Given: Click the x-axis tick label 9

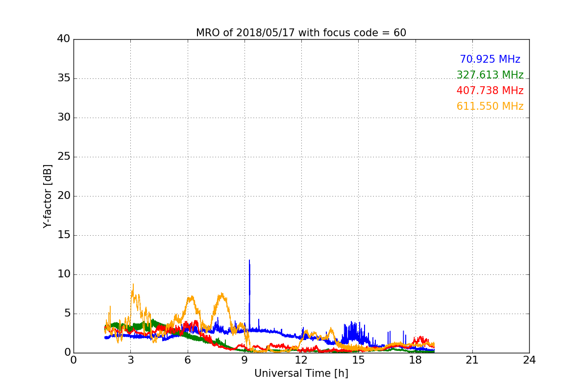Looking at the screenshot, I should coord(245,360).
